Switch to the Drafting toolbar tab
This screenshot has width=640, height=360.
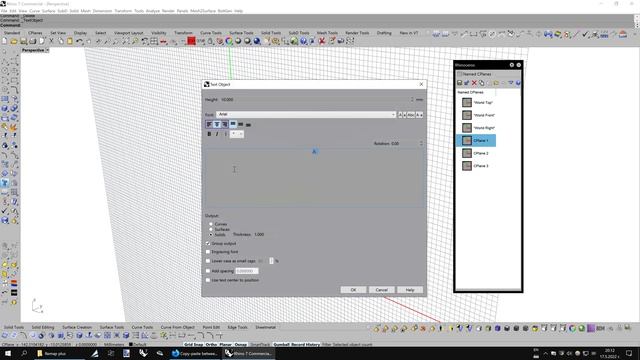pos(384,33)
